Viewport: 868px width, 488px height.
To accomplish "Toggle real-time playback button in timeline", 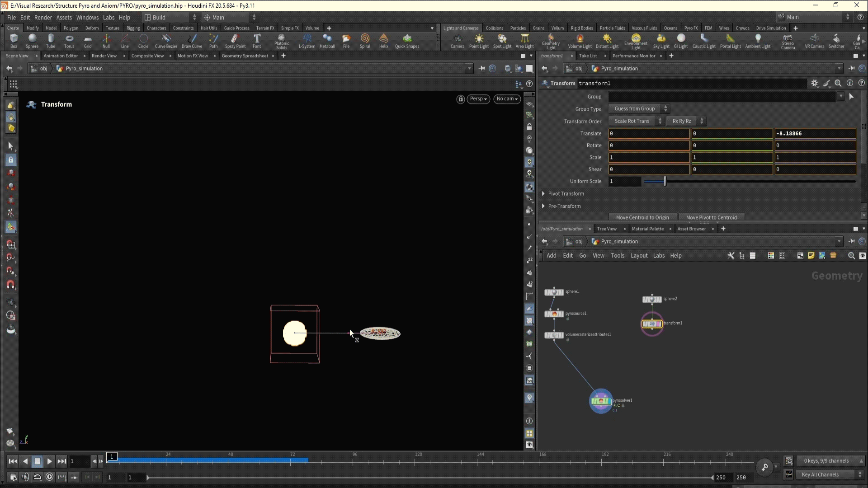I will (50, 477).
